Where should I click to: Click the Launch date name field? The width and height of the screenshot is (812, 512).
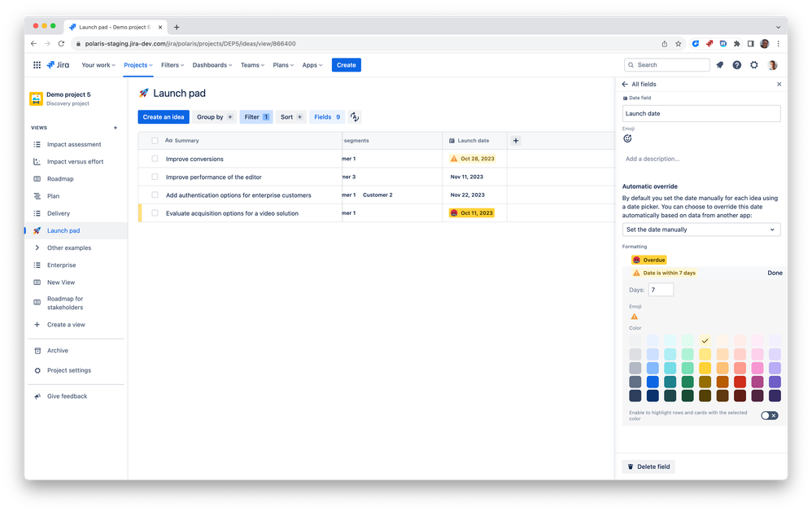[701, 113]
